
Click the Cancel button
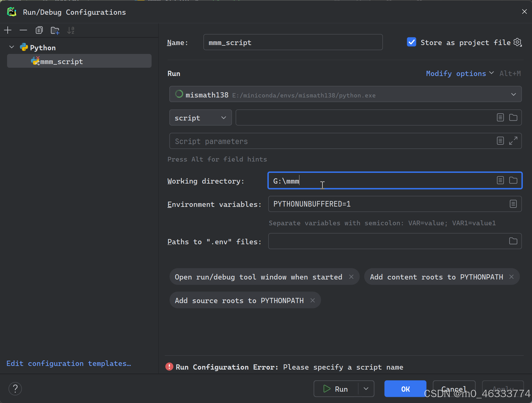click(x=454, y=389)
